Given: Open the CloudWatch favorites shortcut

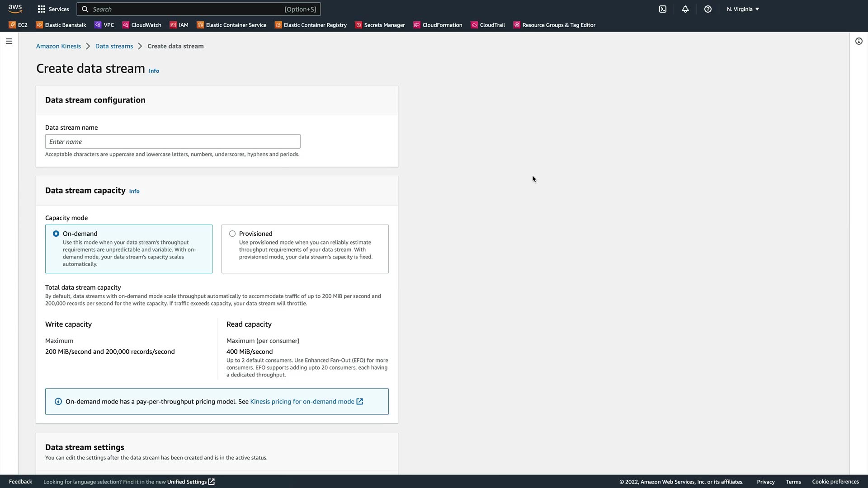Looking at the screenshot, I should (142, 25).
